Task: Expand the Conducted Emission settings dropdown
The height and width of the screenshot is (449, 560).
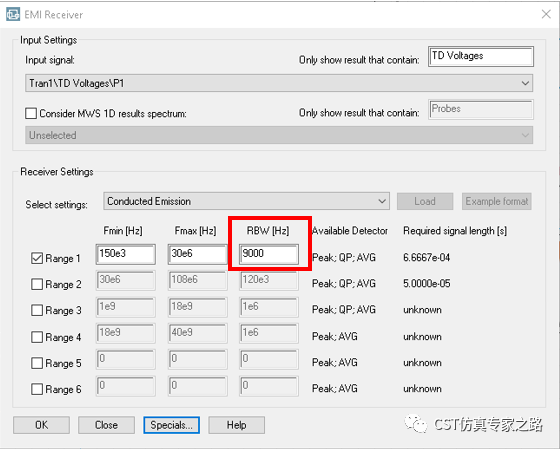Action: 246,201
